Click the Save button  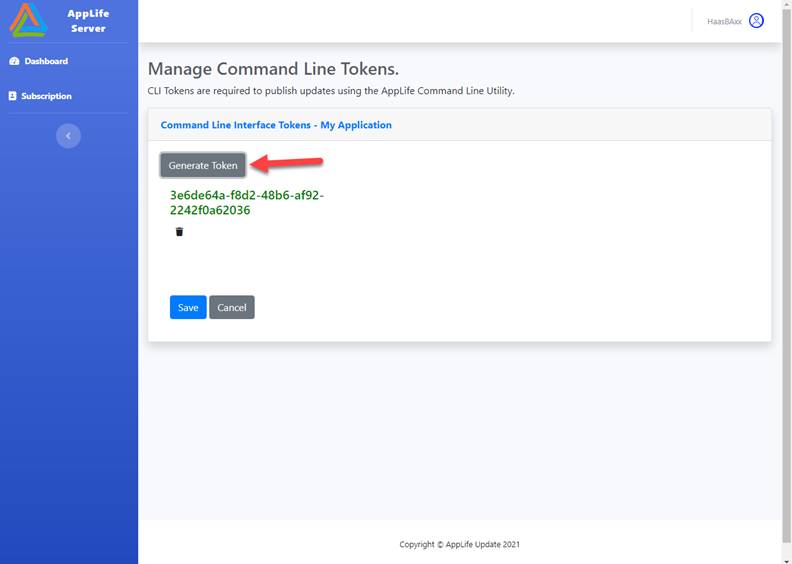coord(188,307)
